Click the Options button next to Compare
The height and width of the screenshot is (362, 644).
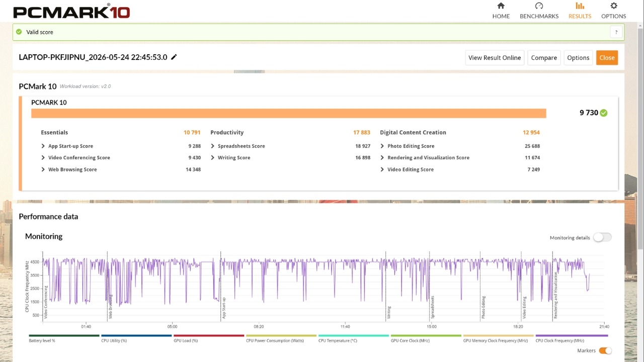578,58
